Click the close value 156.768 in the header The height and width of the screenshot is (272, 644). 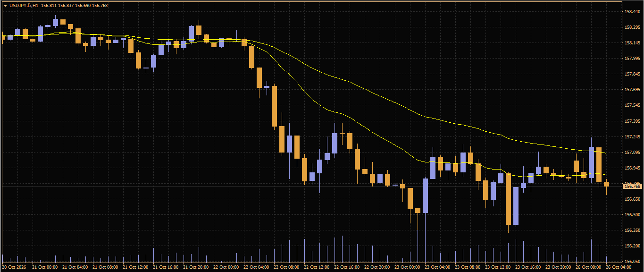[100, 5]
